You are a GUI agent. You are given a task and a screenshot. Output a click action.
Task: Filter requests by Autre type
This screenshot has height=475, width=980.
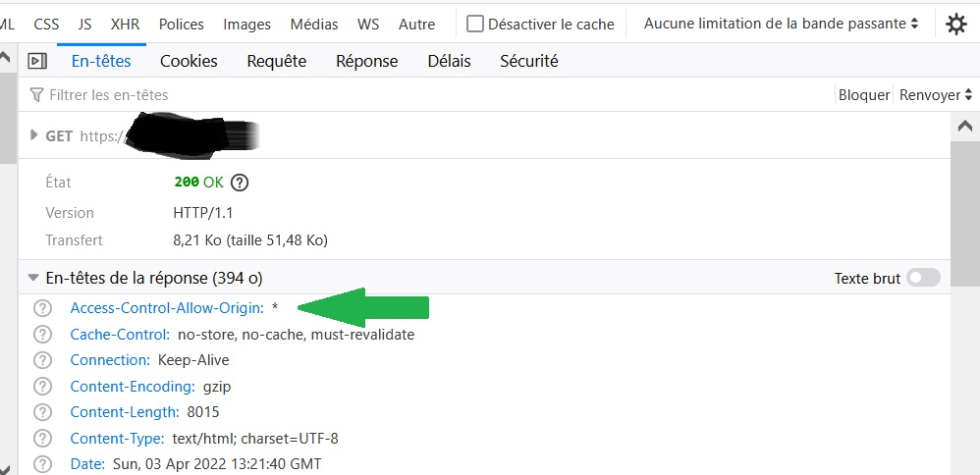417,25
